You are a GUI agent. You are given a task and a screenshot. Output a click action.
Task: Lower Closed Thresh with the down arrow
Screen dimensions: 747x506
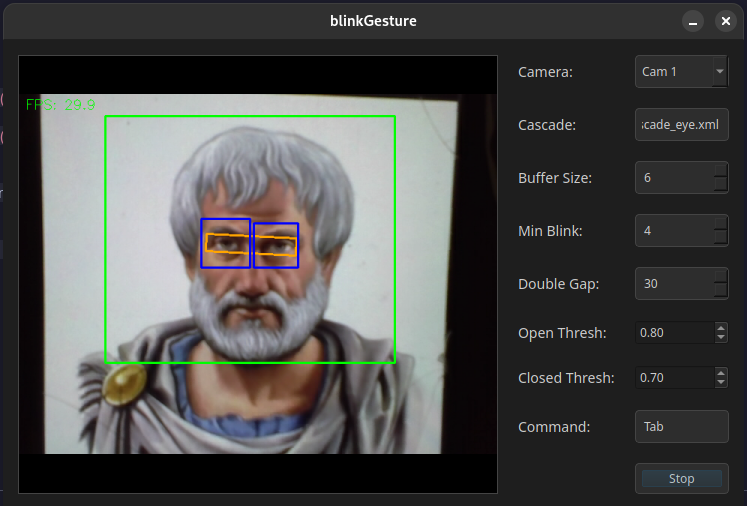click(721, 383)
